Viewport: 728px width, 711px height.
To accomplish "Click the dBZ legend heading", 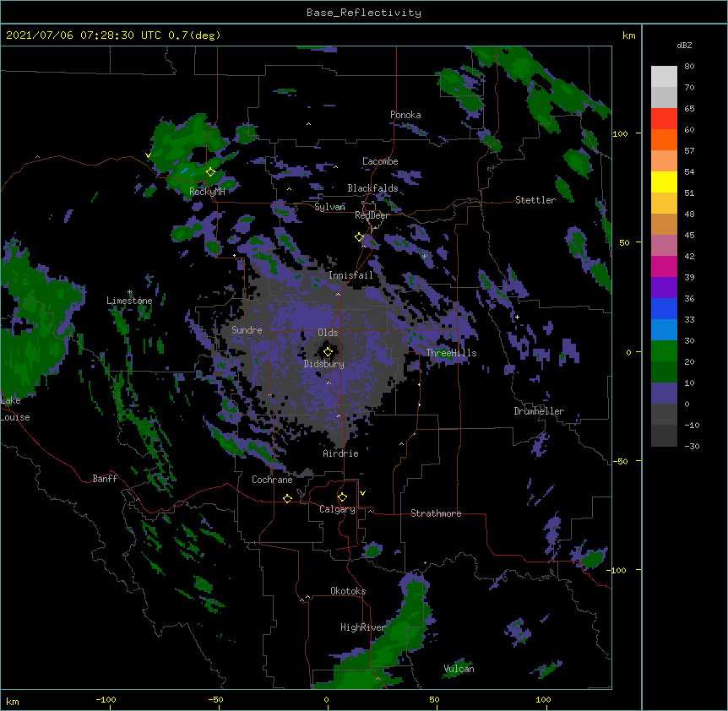I will pos(684,46).
